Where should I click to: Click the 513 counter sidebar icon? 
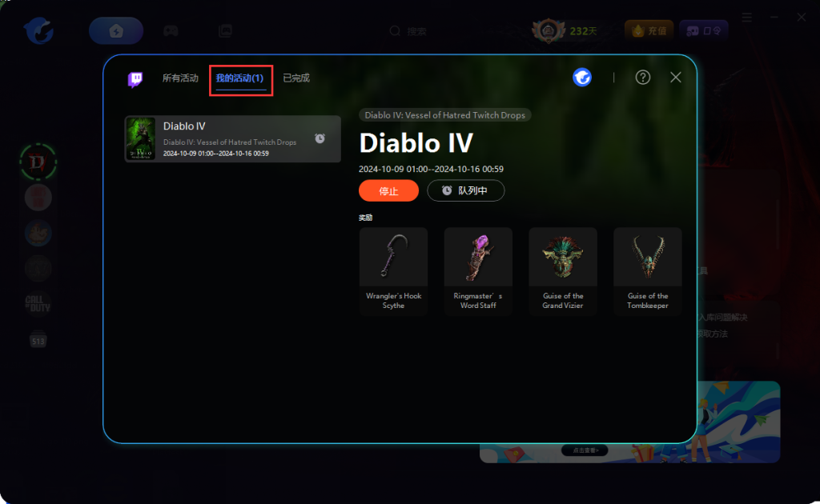(38, 340)
